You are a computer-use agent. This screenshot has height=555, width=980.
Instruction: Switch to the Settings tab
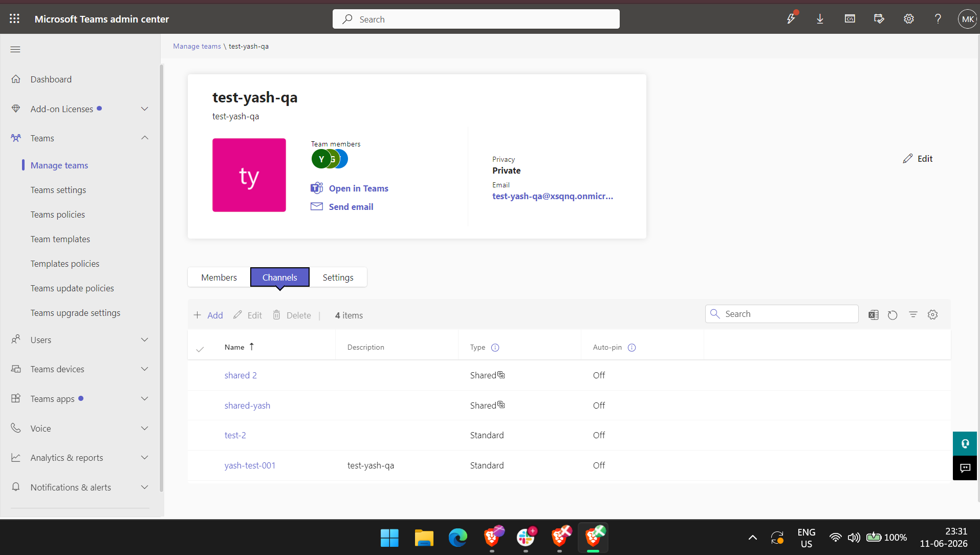coord(338,277)
